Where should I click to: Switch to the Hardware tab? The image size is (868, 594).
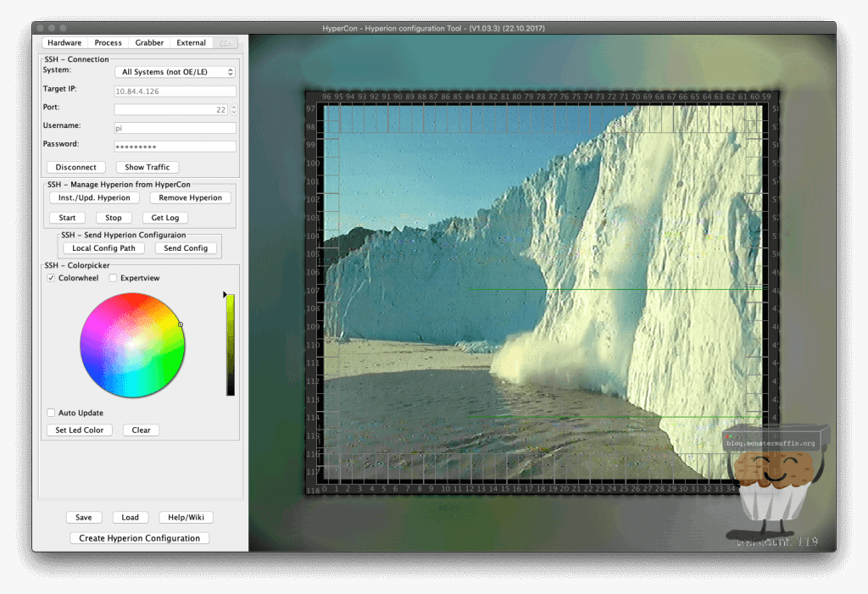click(x=64, y=42)
